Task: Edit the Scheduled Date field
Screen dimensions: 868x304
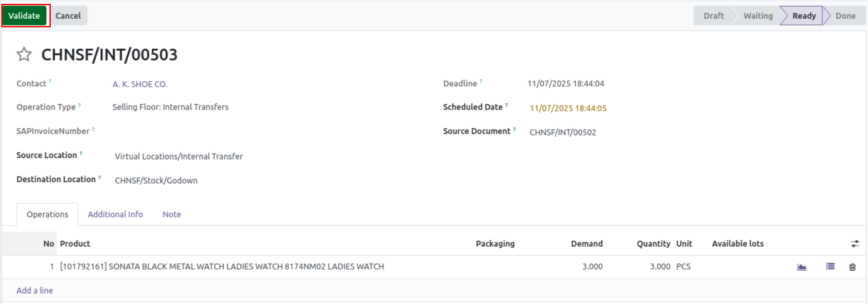Action: coord(568,108)
